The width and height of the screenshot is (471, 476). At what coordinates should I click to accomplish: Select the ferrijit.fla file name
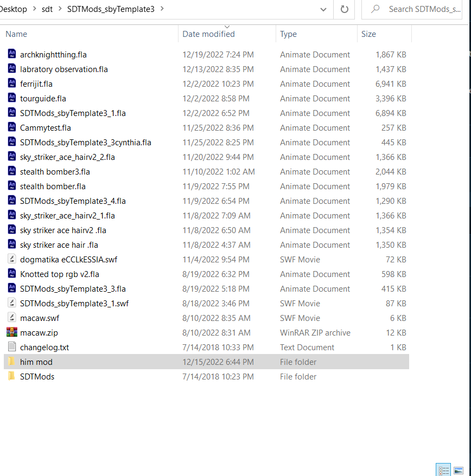[36, 84]
